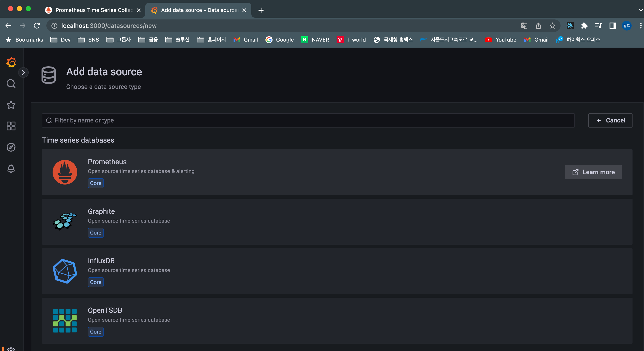Open the 국세청 홈택스 bookmark
The width and height of the screenshot is (644, 351).
coord(393,40)
